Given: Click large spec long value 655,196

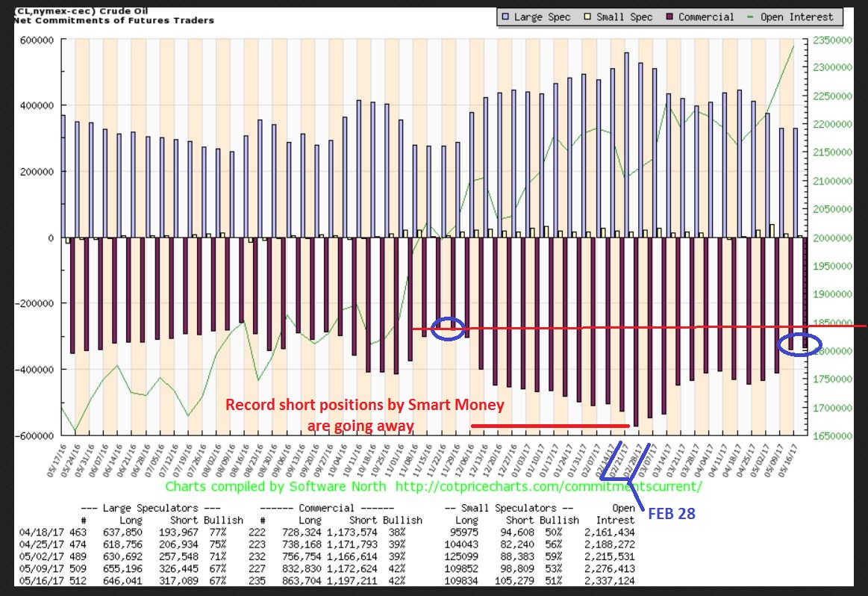Looking at the screenshot, I should click(122, 569).
